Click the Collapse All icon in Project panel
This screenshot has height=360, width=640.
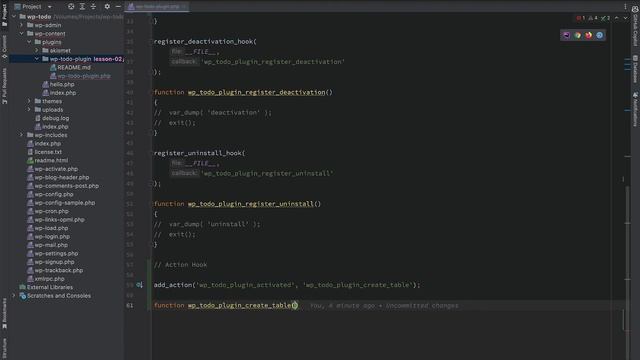coord(93,7)
